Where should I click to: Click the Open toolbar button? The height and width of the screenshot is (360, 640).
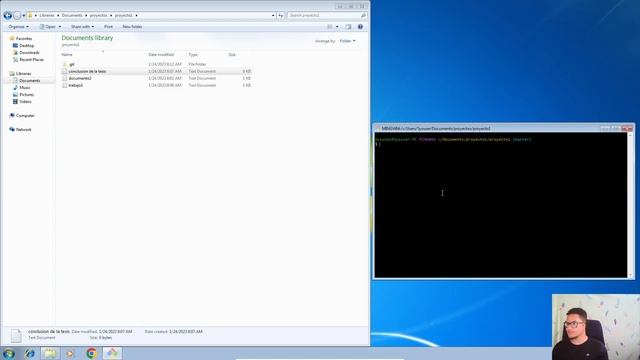[48, 27]
